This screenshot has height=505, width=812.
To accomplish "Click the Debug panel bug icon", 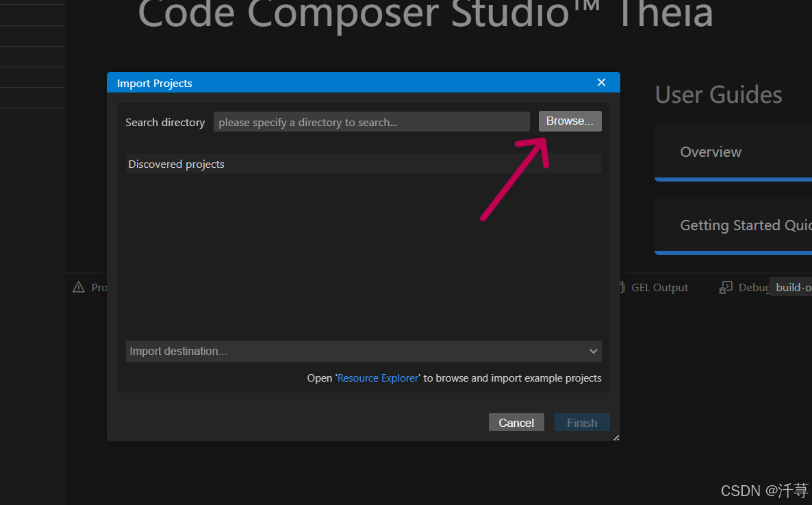I will coord(726,287).
